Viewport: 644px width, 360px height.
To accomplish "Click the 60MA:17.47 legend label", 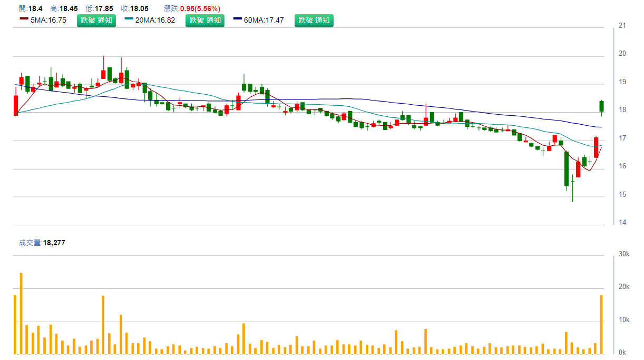I will [x=264, y=21].
